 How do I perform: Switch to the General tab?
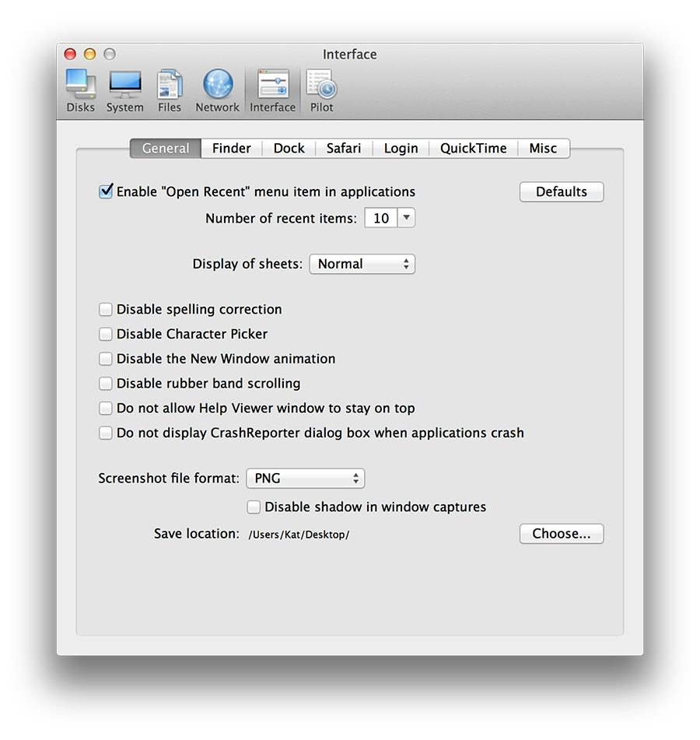[x=166, y=148]
